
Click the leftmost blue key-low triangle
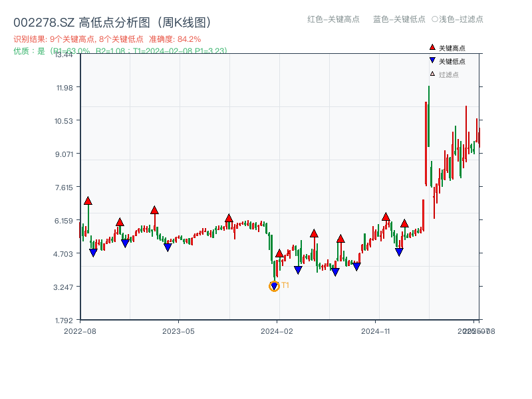93,253
